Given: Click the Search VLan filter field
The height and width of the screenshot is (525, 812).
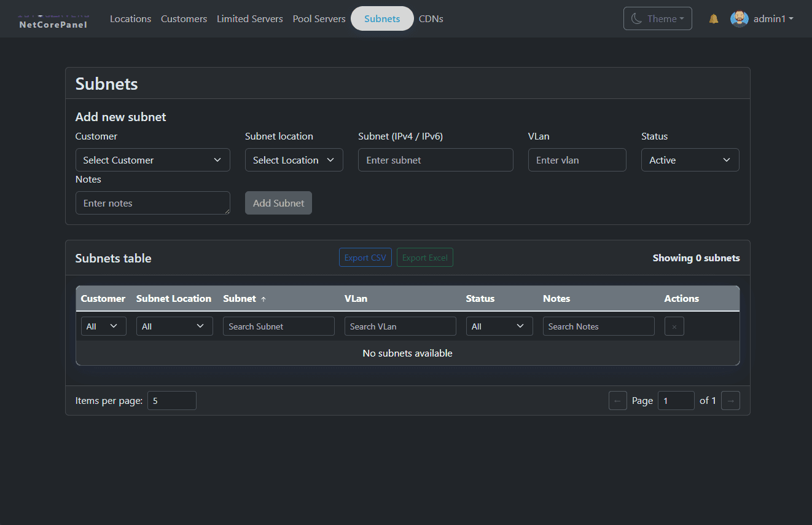Looking at the screenshot, I should [x=400, y=326].
